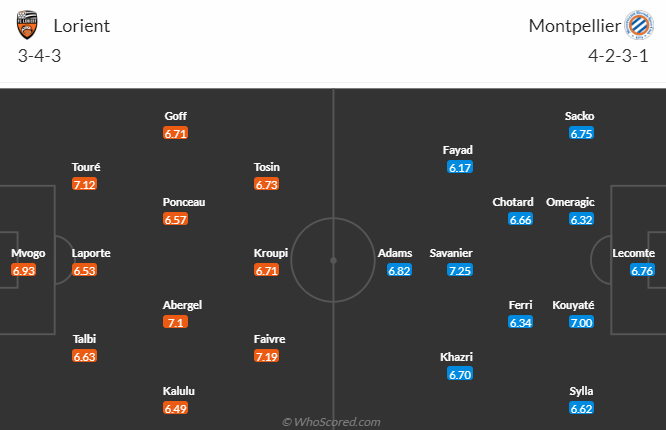Click Savanier's 7.25 rating badge
The width and height of the screenshot is (666, 430).
pos(460,270)
